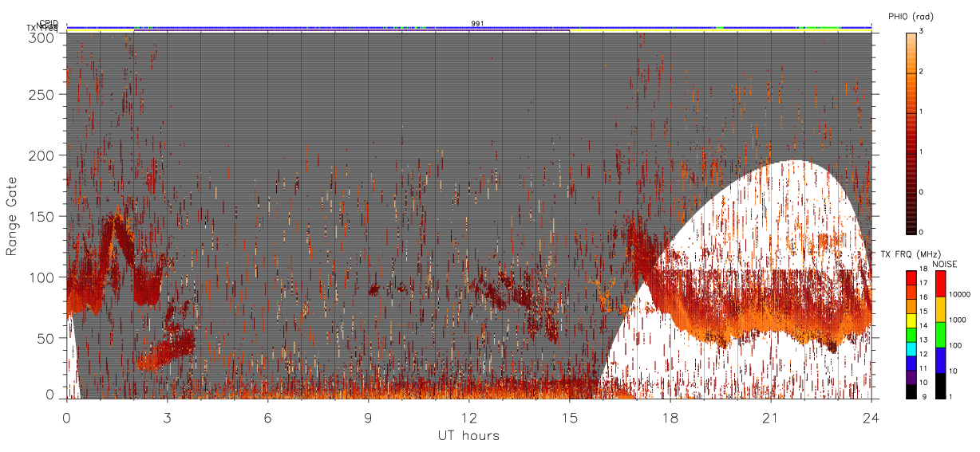Image resolution: width=980 pixels, height=452 pixels.
Task: Click the x-axis tick label '18'
Action: (670, 417)
